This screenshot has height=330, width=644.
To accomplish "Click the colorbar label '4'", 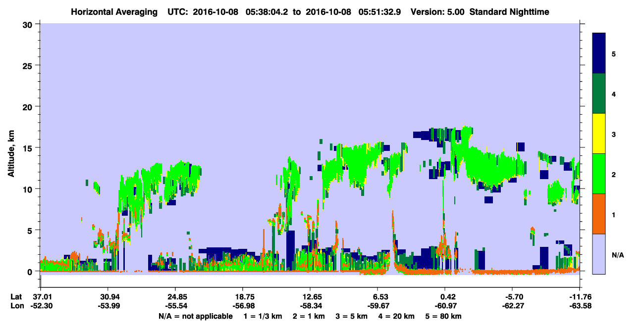I will pos(613,94).
